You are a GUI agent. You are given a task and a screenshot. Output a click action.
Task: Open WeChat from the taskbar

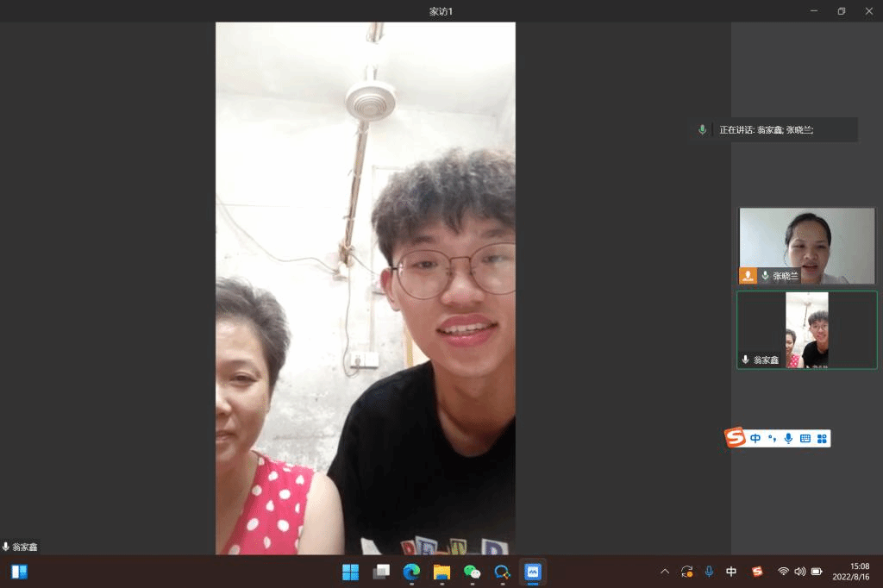tap(472, 572)
